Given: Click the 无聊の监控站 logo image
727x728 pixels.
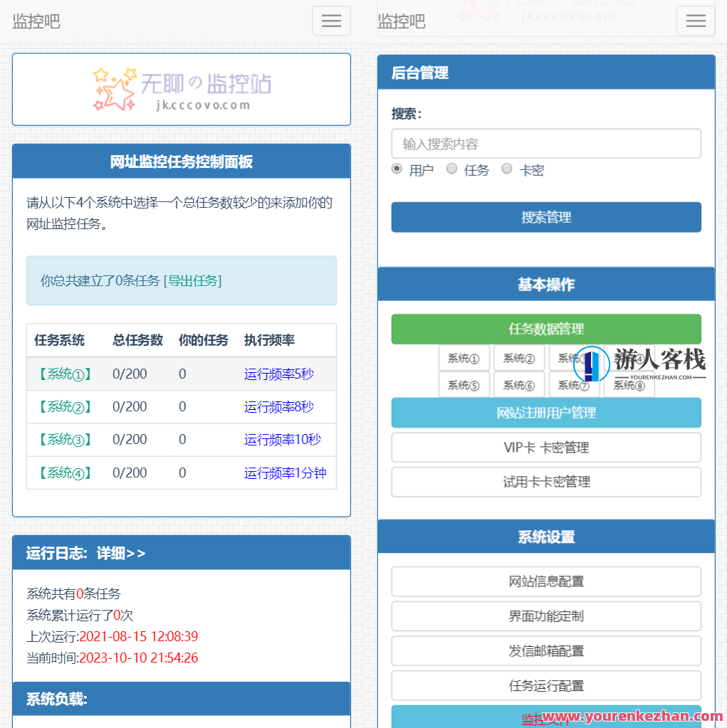Looking at the screenshot, I should point(180,89).
